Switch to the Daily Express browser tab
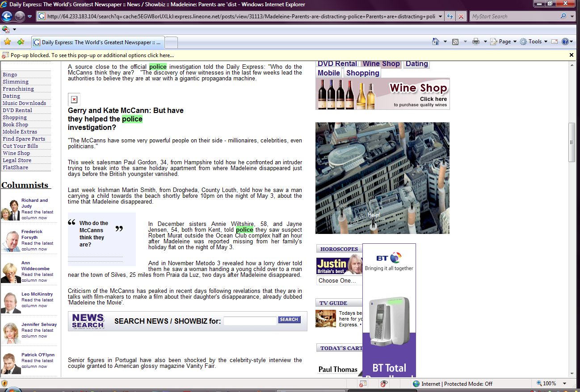 click(98, 42)
